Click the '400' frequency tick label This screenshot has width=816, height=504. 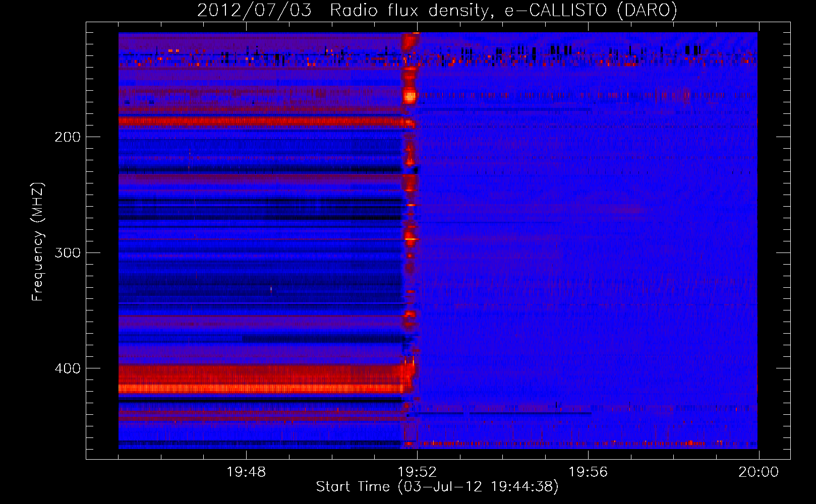[68, 368]
